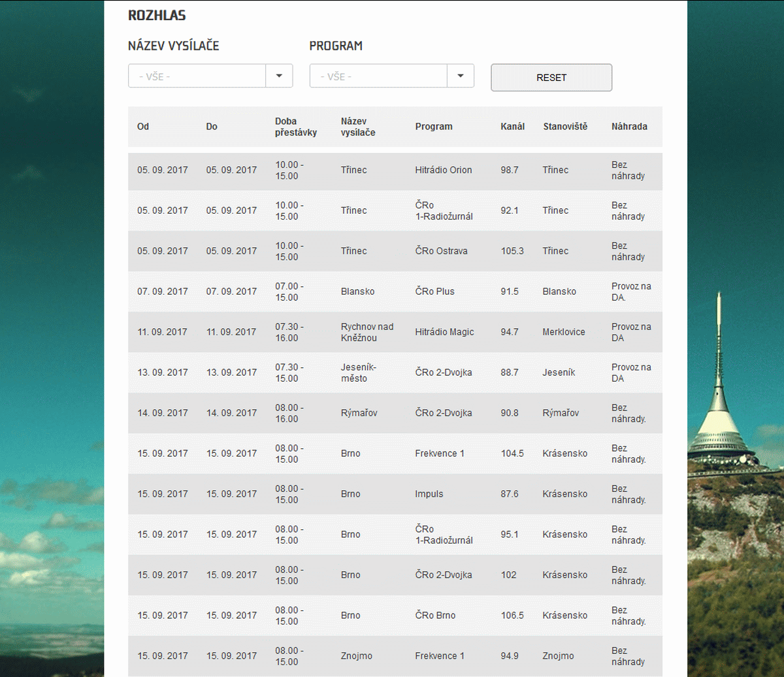Click the Stanoviště column header
The image size is (784, 677).
pyautogui.click(x=565, y=127)
